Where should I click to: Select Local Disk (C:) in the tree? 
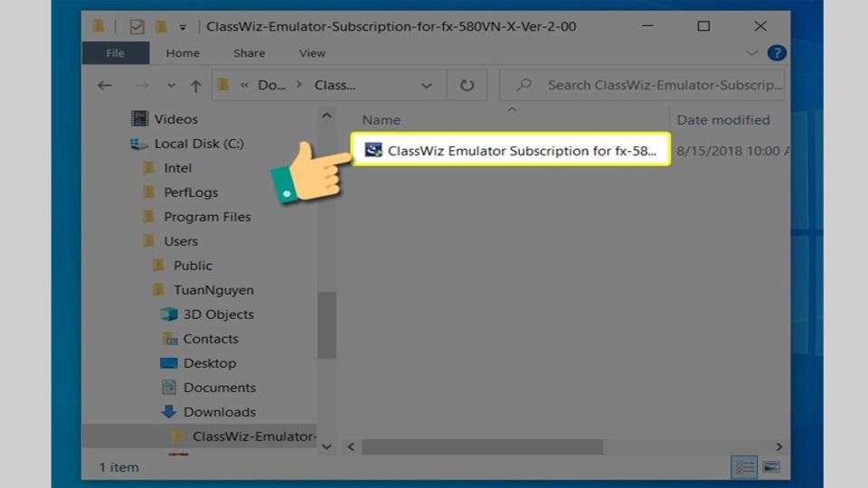[199, 144]
